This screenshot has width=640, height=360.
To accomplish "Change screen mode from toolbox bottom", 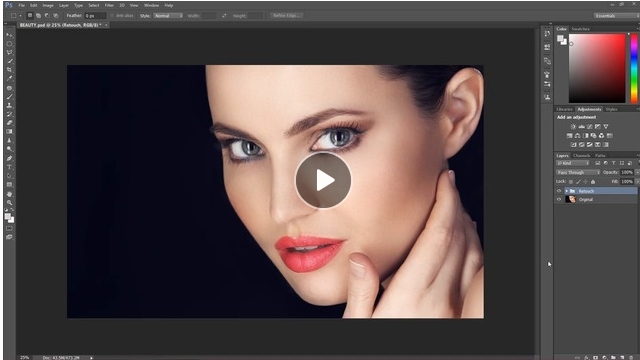I will coord(9,237).
